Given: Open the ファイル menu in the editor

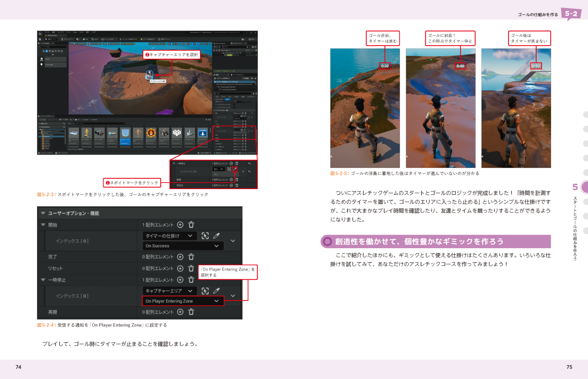Looking at the screenshot, I should click(47, 32).
